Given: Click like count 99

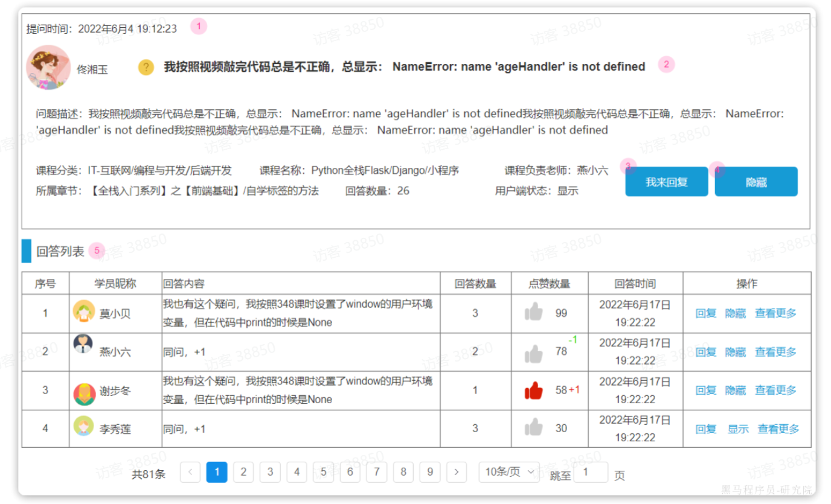Looking at the screenshot, I should click(x=562, y=313).
